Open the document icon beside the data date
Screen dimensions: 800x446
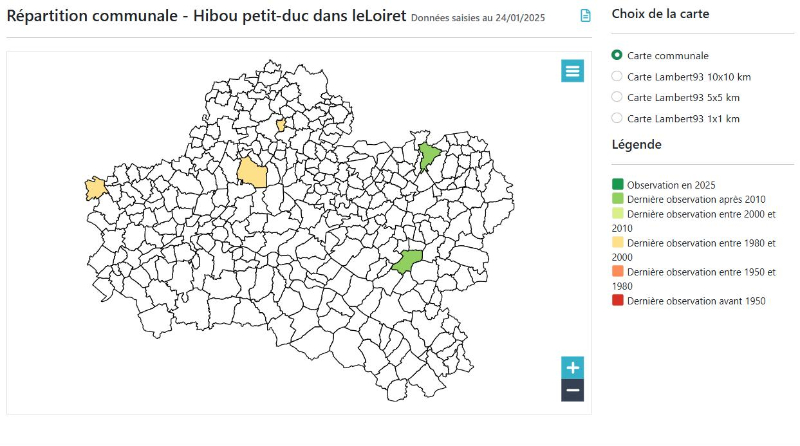coord(586,16)
